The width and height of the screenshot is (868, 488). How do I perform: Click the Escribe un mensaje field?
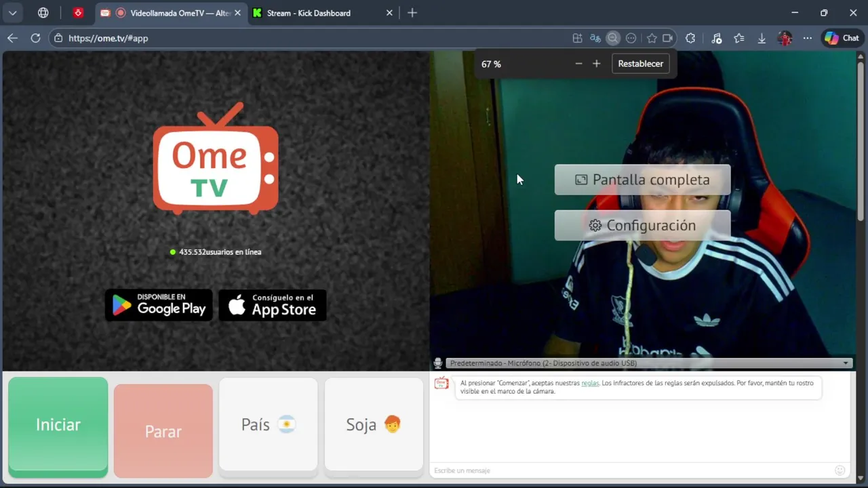coord(631,470)
